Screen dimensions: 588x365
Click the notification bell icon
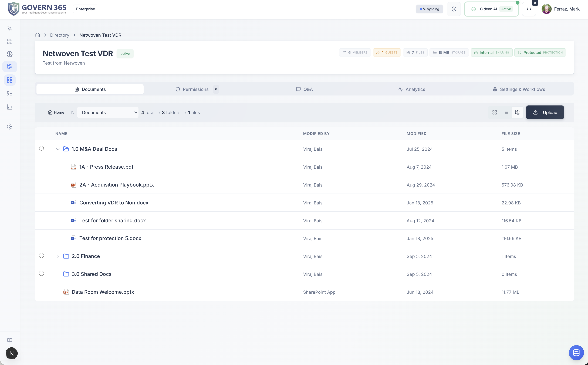529,9
